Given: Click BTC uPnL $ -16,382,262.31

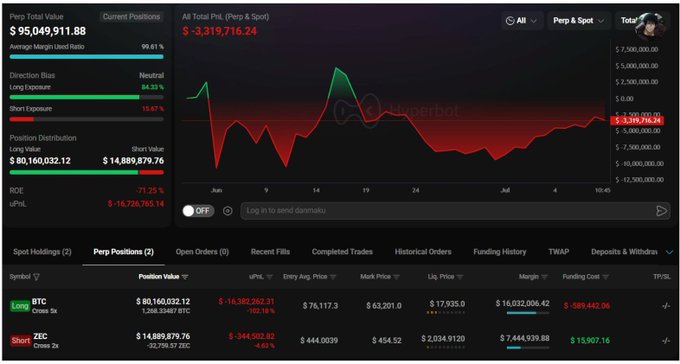Looking at the screenshot, I should (x=246, y=302).
